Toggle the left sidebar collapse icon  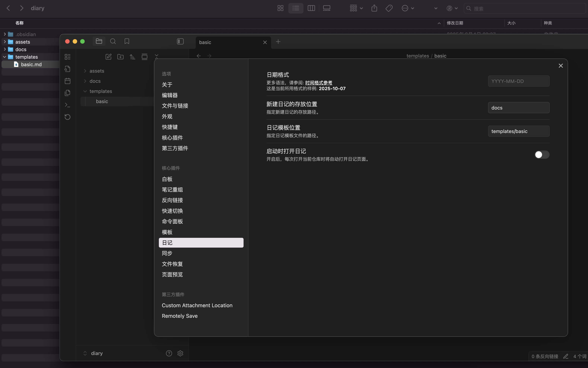(x=180, y=41)
